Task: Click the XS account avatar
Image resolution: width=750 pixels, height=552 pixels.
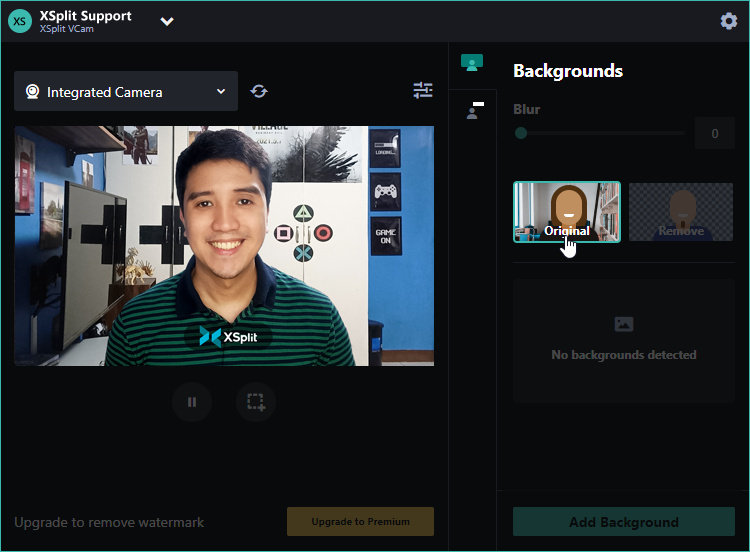Action: [x=20, y=22]
